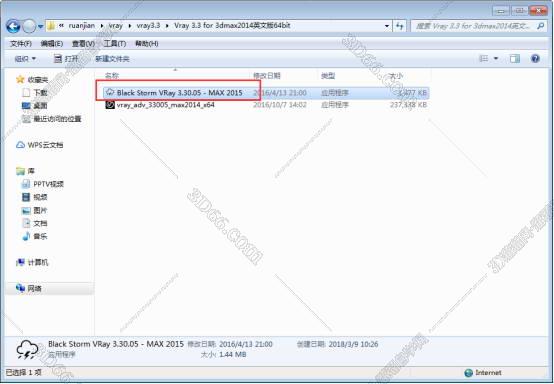Click into the folder search box

[x=473, y=26]
